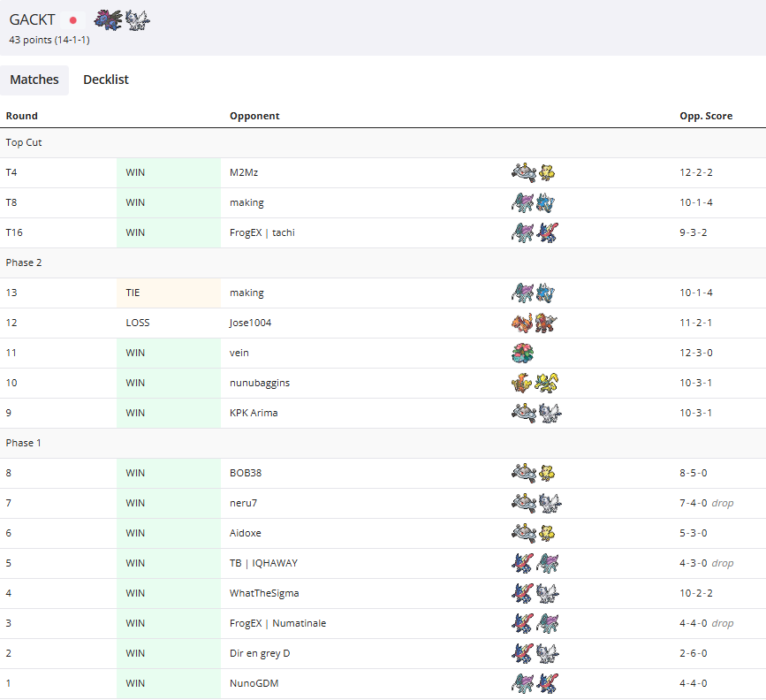
Task: Click the 12-2-2 opponent score for M2Mz
Action: [696, 172]
